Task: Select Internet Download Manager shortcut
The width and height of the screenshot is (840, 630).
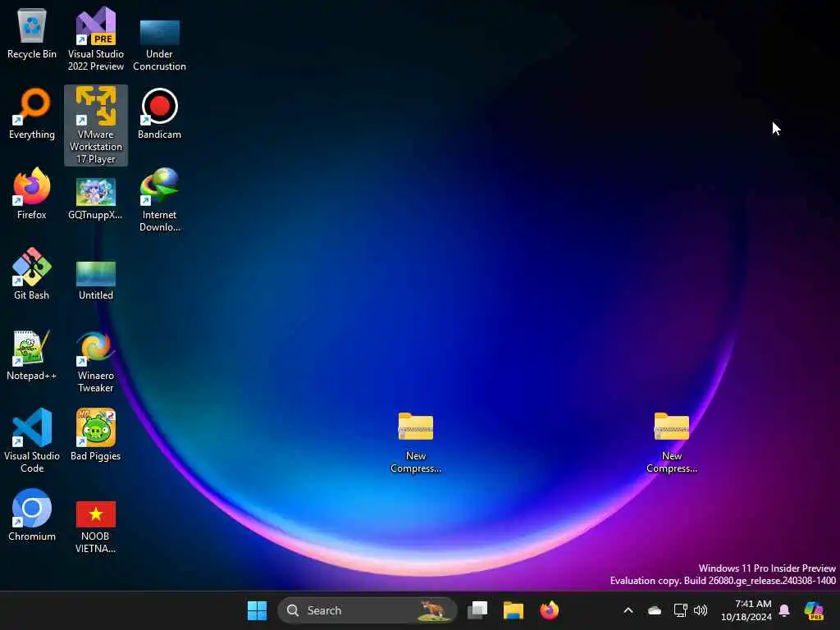Action: pos(160,200)
